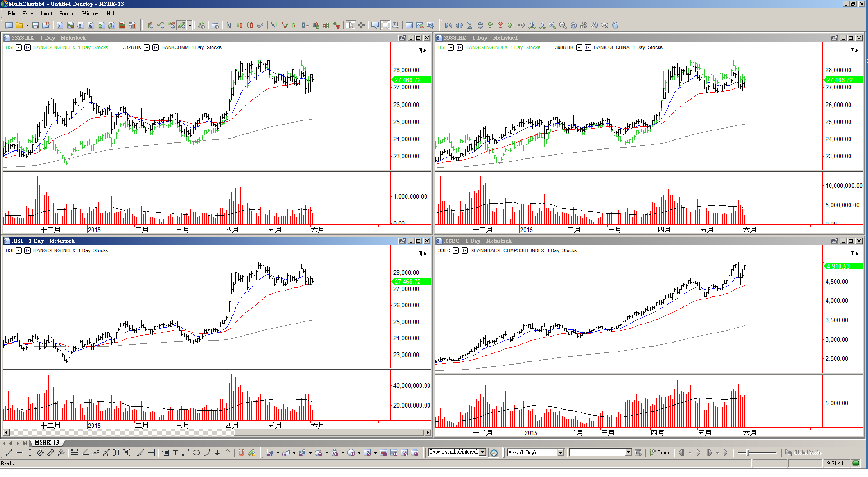Image resolution: width=868 pixels, height=477 pixels.
Task: Open the 'Type a symbol/interval' dropdown
Action: 483,452
